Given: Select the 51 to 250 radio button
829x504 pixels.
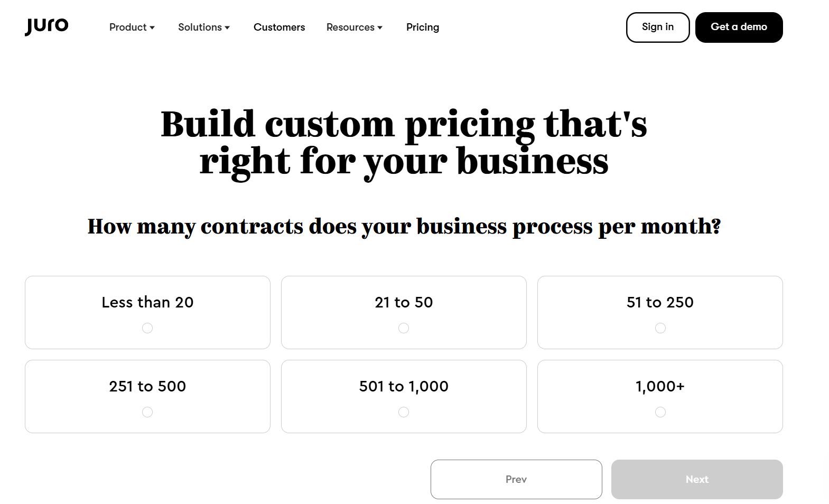Looking at the screenshot, I should [x=660, y=328].
